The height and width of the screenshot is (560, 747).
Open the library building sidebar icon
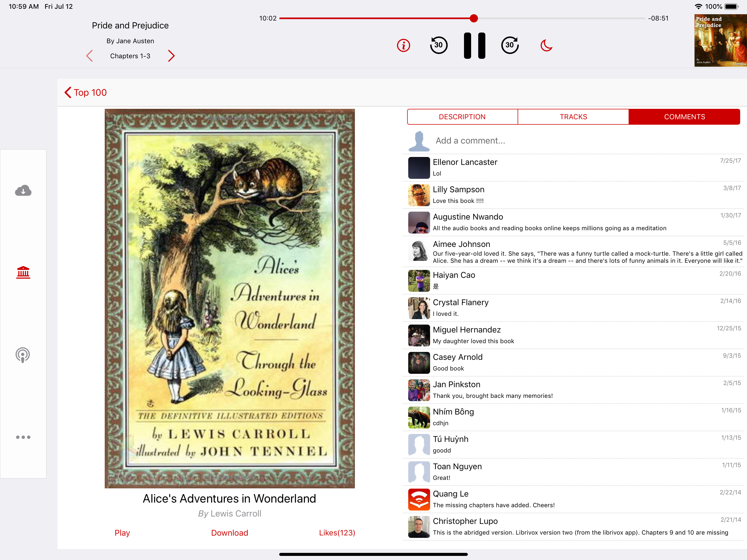(23, 272)
